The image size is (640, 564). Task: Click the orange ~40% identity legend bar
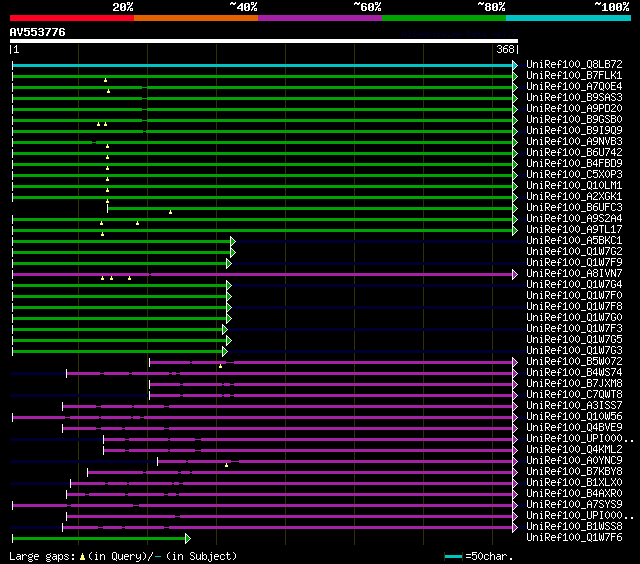[x=196, y=18]
